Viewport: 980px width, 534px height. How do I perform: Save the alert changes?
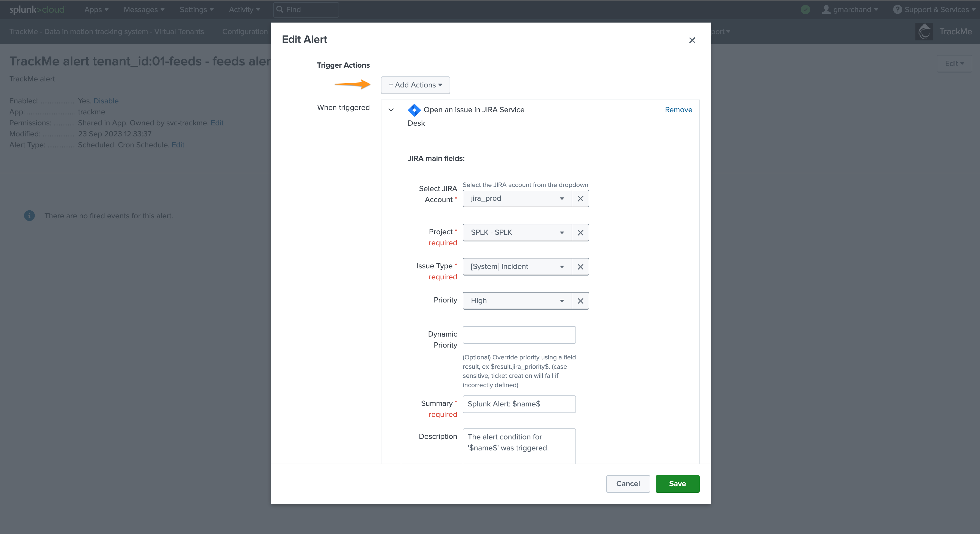point(677,483)
